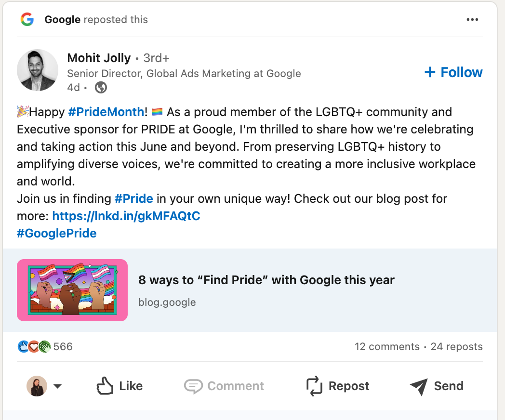View the 12 comments on the post
This screenshot has width=505, height=420.
coord(387,346)
